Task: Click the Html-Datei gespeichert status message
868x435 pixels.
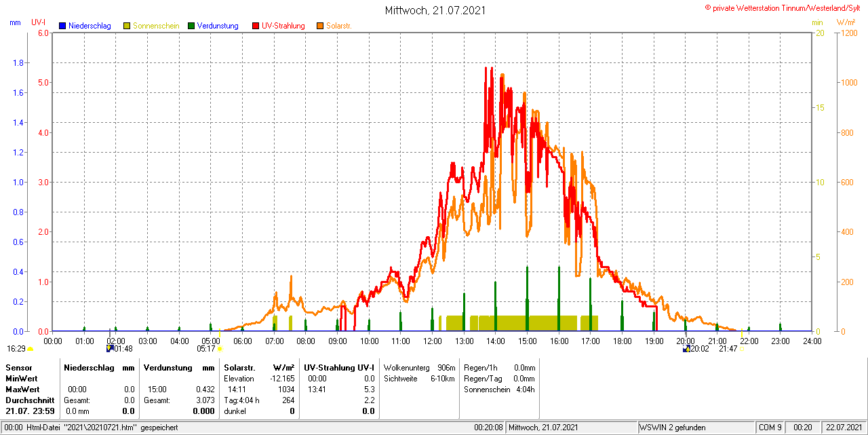Action: [x=101, y=428]
